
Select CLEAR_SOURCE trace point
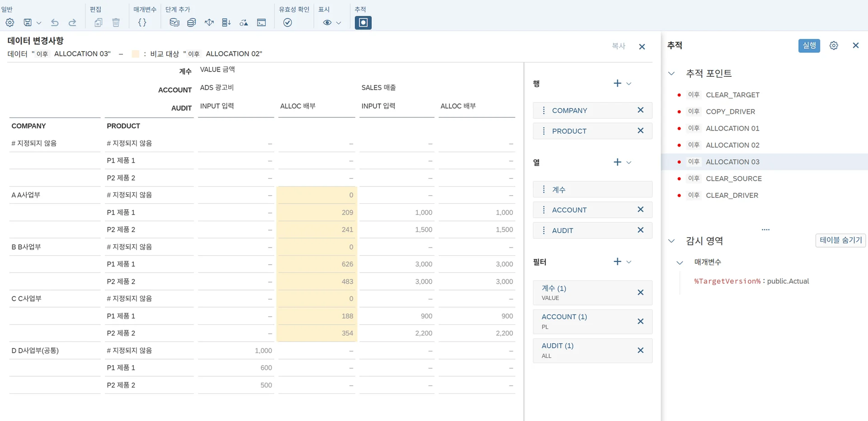click(733, 178)
